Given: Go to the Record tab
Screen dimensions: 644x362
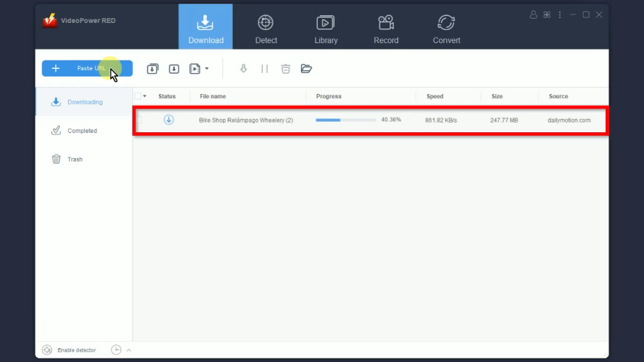Looking at the screenshot, I should (386, 29).
